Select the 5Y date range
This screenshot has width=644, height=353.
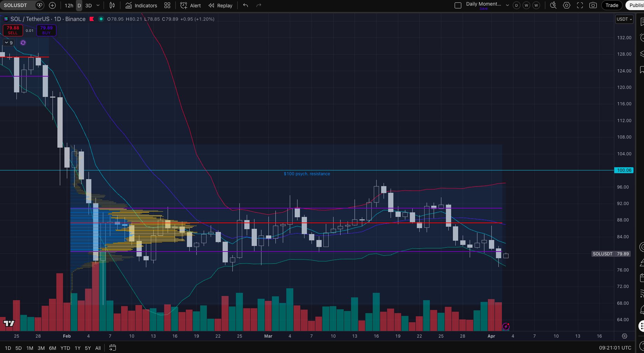[x=88, y=348]
